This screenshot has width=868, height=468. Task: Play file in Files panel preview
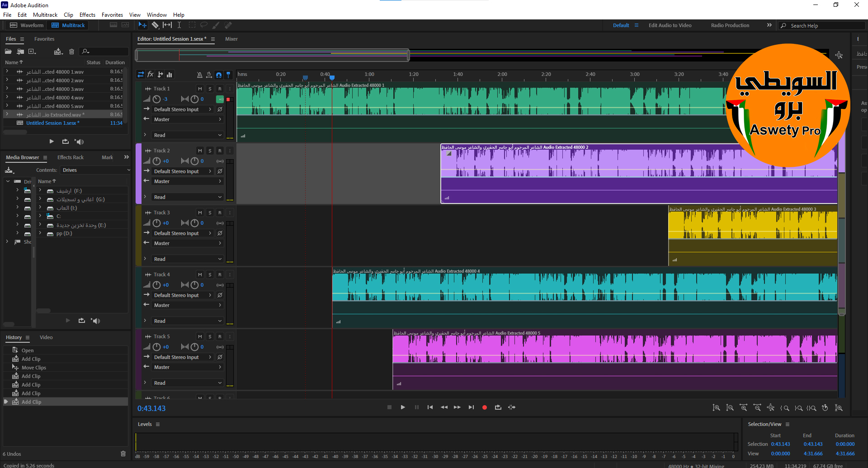pos(52,142)
